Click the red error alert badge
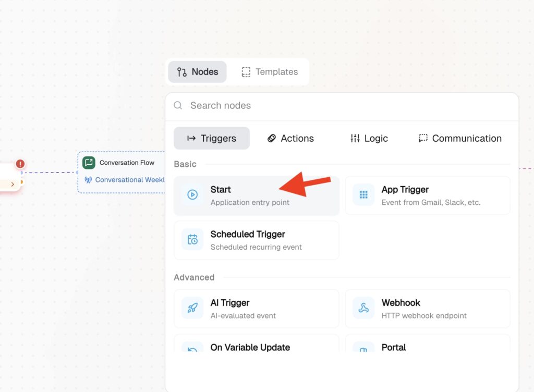The height and width of the screenshot is (392, 534). click(20, 164)
